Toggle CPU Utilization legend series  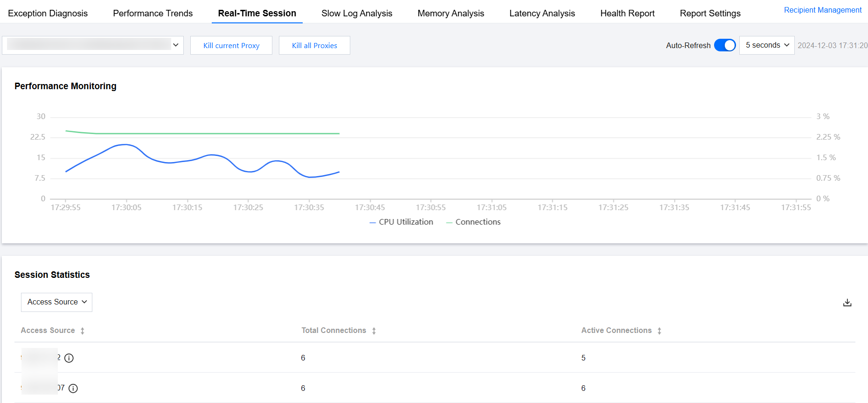(x=401, y=222)
